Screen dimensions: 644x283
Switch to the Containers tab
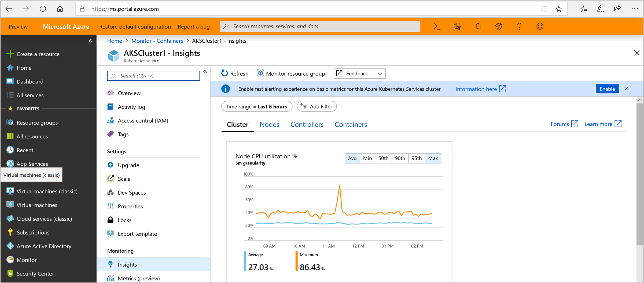pos(351,125)
